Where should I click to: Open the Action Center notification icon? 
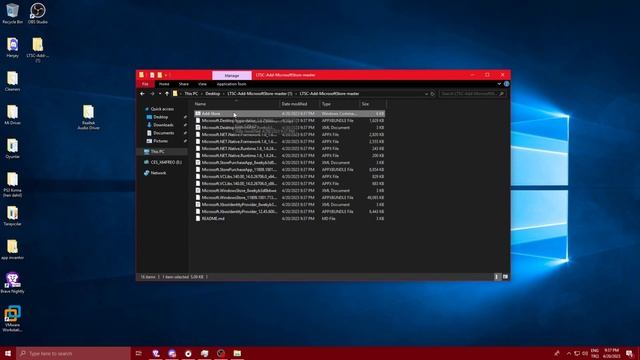pos(629,353)
